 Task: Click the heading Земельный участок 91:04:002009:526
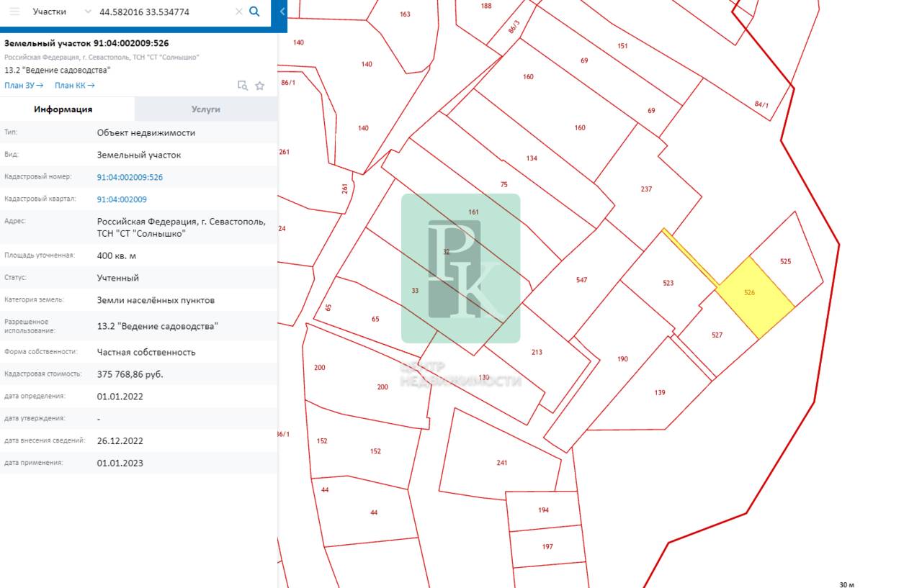point(86,43)
